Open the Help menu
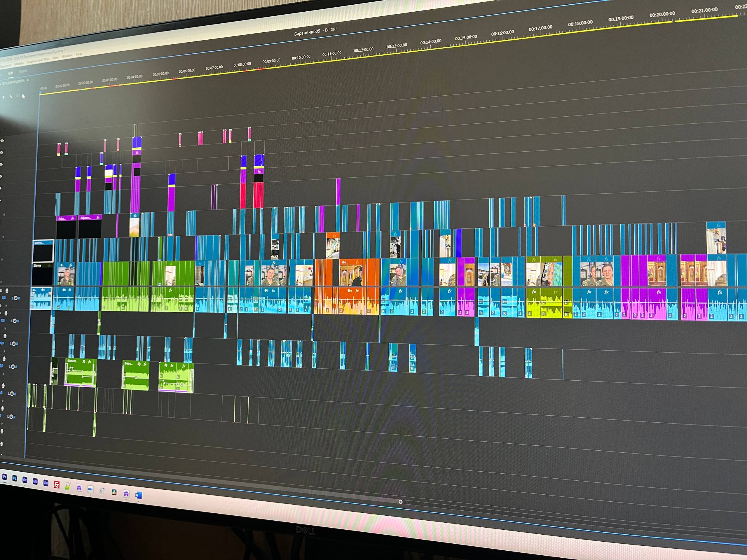 (x=79, y=54)
